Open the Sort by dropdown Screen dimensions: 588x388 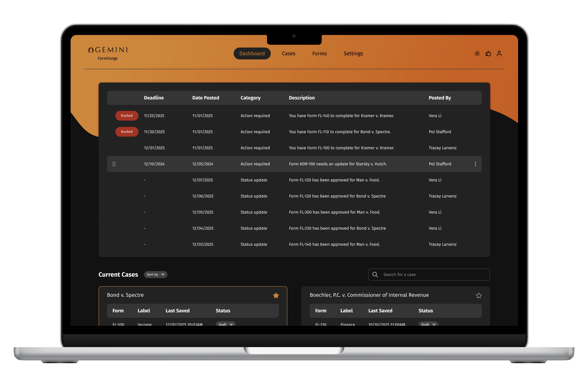155,274
